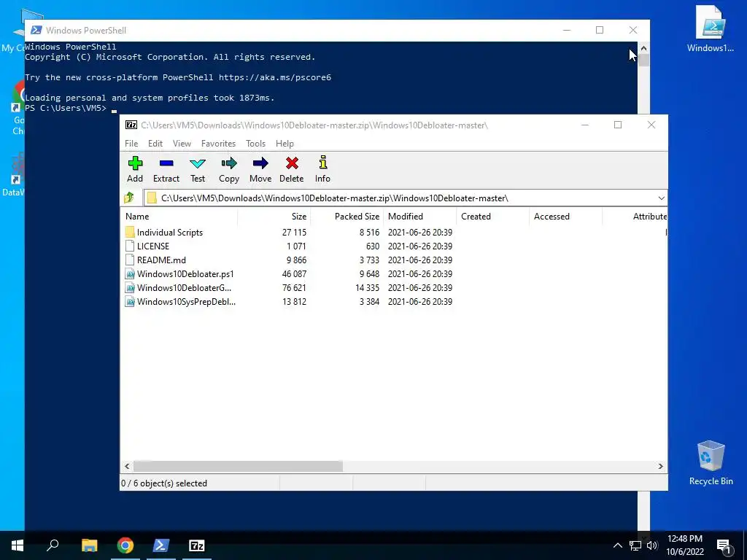Maximize the 7-Zip window
Viewport: 747px width, 560px height.
pyautogui.click(x=618, y=125)
